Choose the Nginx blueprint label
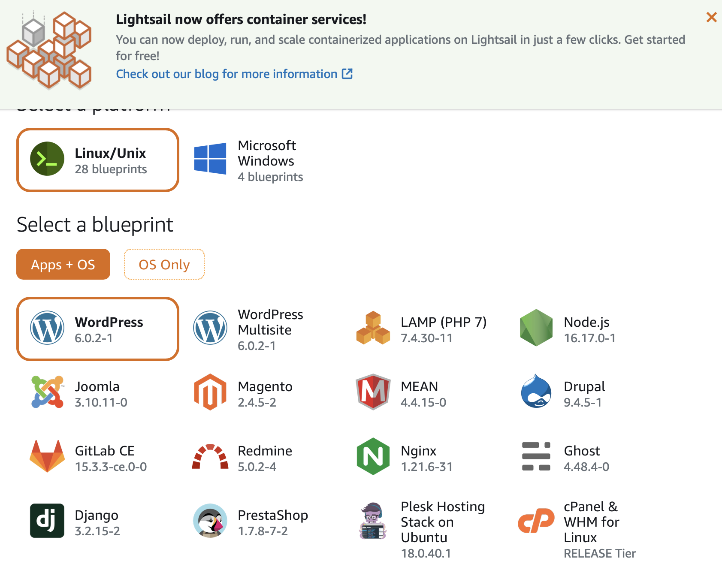Image resolution: width=722 pixels, height=588 pixels. pos(419,451)
